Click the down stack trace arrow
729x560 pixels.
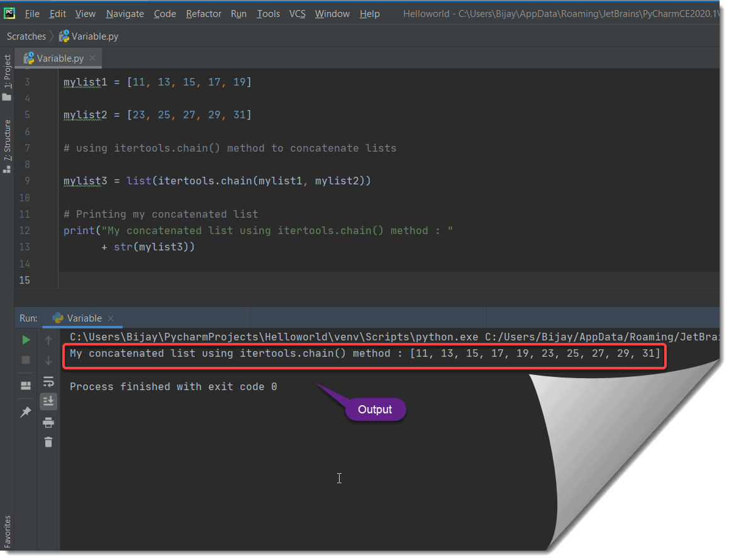(x=48, y=360)
